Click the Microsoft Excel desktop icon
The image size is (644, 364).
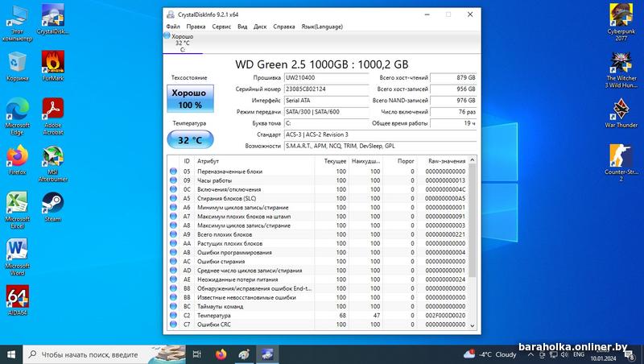(17, 210)
